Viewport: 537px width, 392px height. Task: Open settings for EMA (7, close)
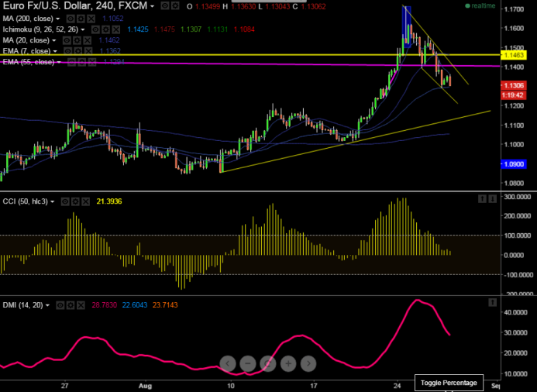pyautogui.click(x=78, y=51)
